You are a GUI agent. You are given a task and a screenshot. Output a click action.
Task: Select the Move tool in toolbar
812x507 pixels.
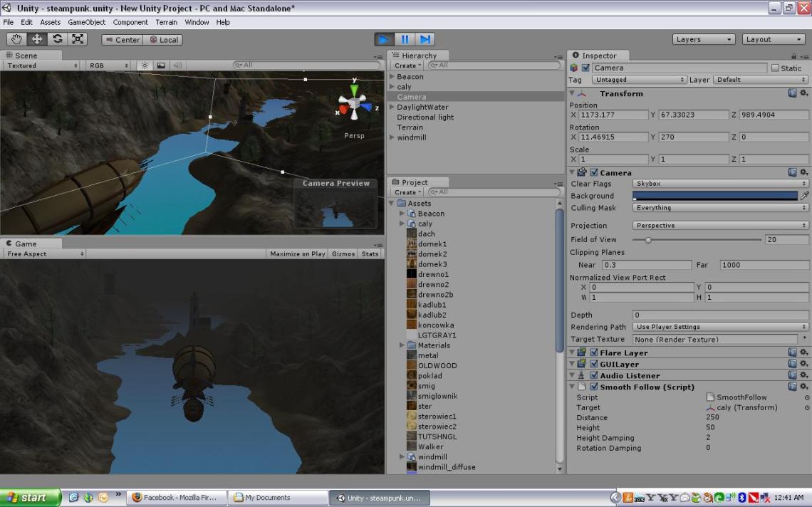click(x=37, y=40)
